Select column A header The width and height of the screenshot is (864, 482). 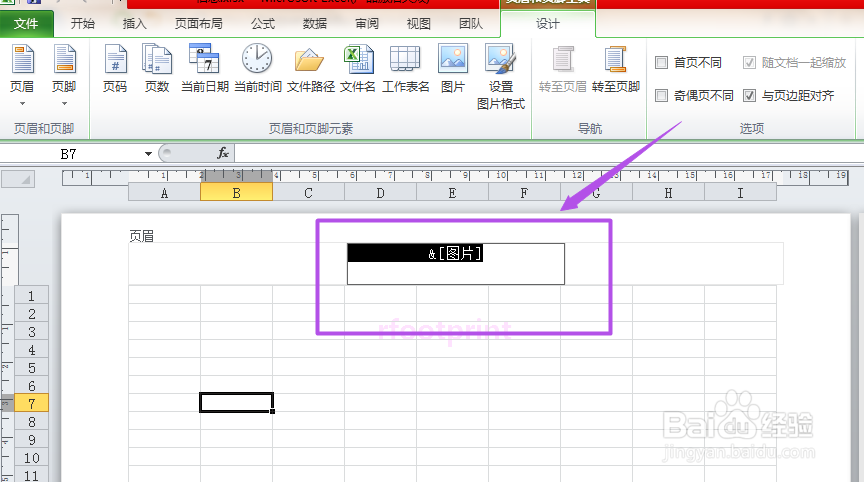164,193
